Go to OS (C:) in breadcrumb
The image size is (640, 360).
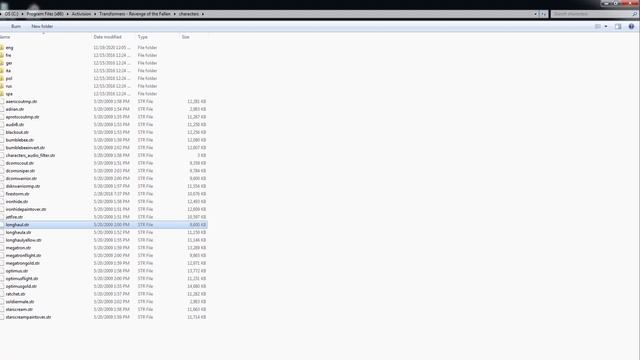pyautogui.click(x=11, y=14)
